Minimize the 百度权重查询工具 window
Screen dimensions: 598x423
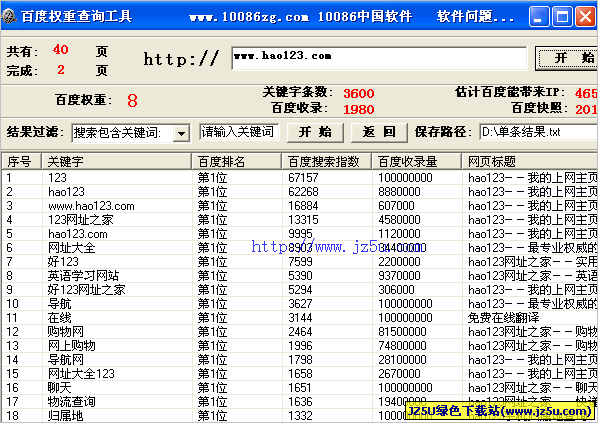[x=539, y=17]
